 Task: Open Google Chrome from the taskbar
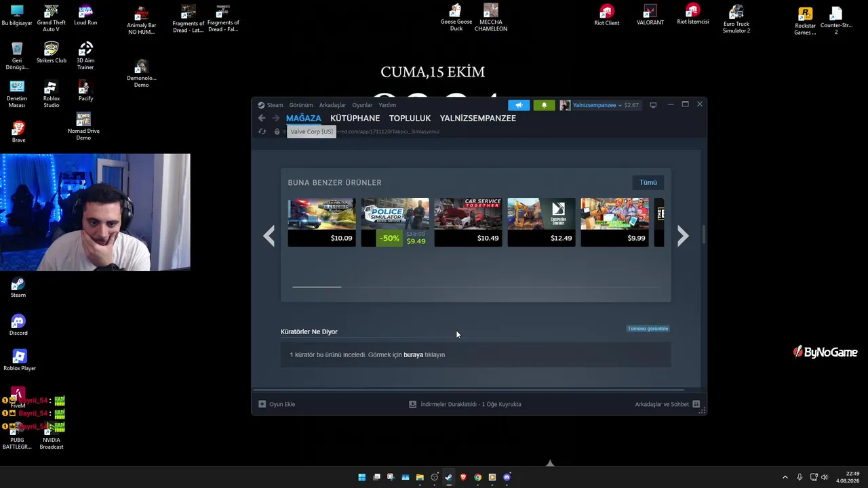tap(477, 477)
